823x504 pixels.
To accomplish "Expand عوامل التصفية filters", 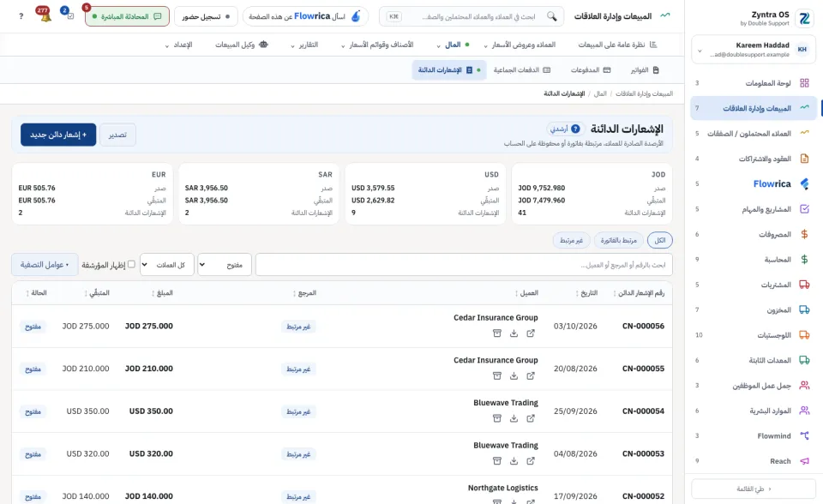I will point(45,265).
